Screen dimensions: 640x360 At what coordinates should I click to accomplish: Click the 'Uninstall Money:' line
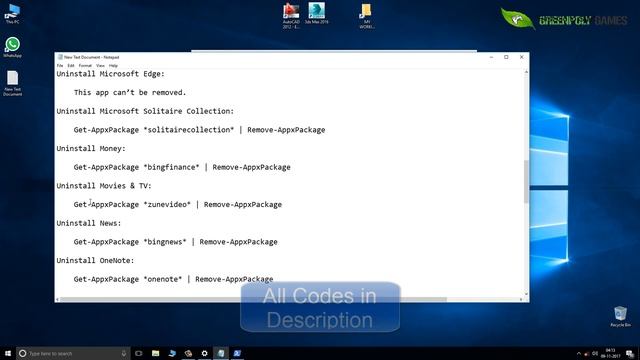pos(91,149)
